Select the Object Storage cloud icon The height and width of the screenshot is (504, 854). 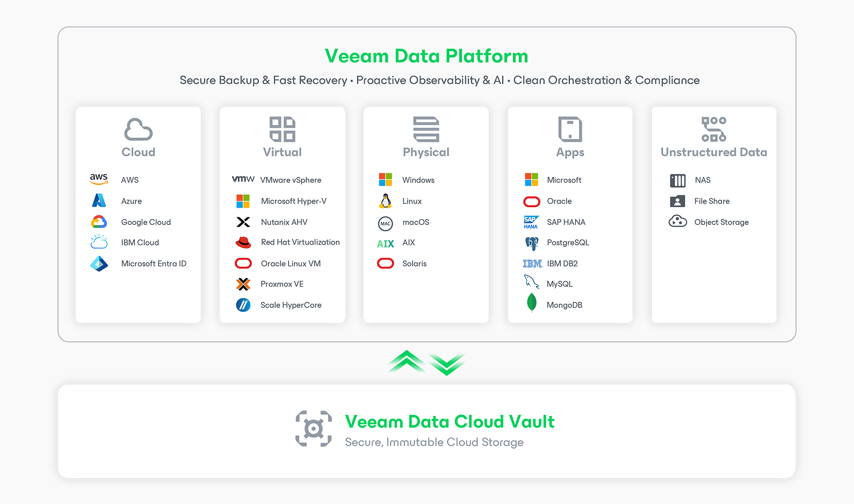[678, 221]
